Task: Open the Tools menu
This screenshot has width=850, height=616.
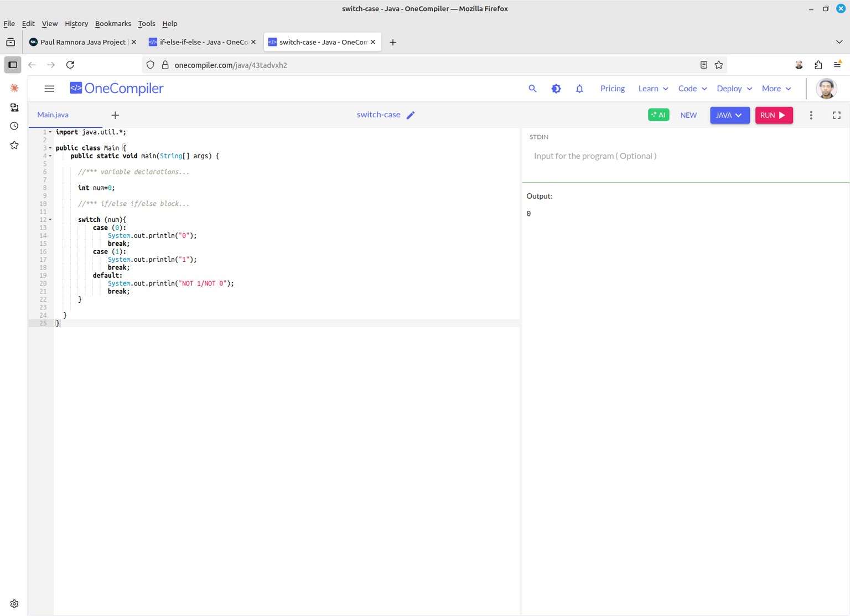Action: coord(147,24)
